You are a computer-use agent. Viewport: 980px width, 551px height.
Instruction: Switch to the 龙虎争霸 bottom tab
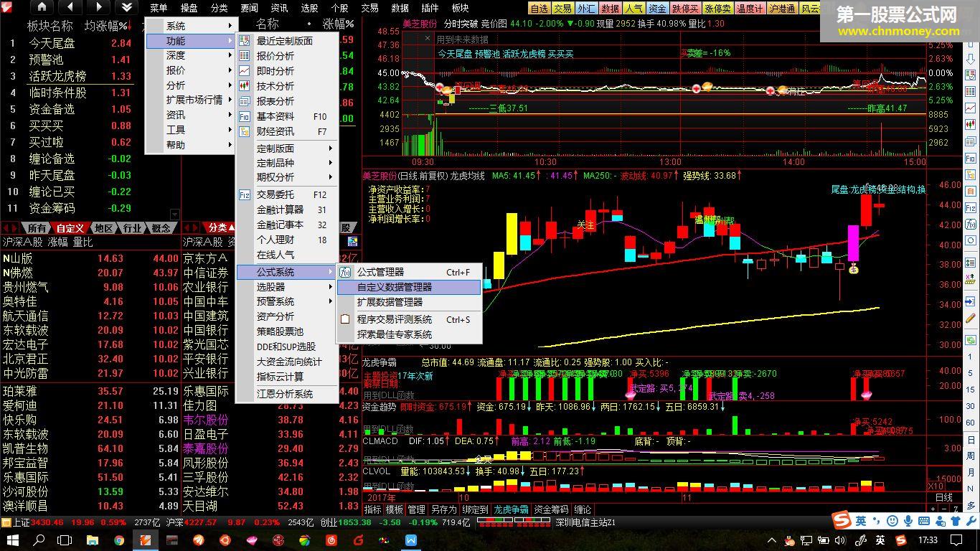pos(511,509)
